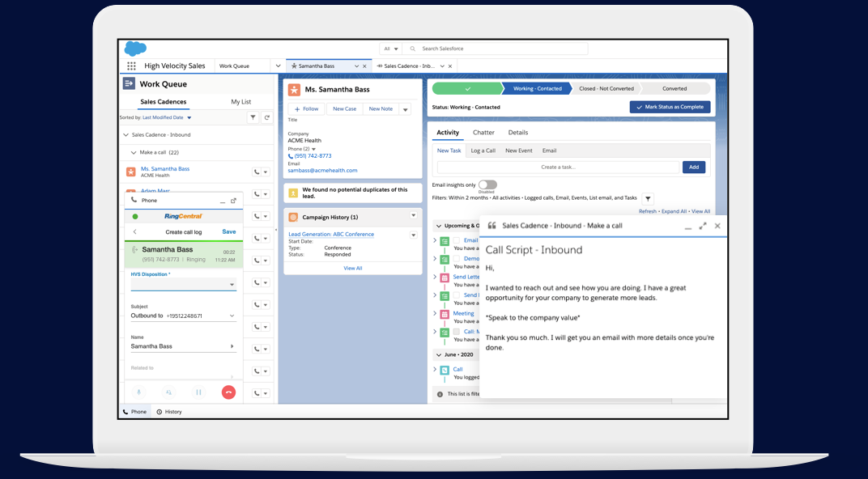Save the call log
The width and height of the screenshot is (868, 479).
click(x=228, y=231)
